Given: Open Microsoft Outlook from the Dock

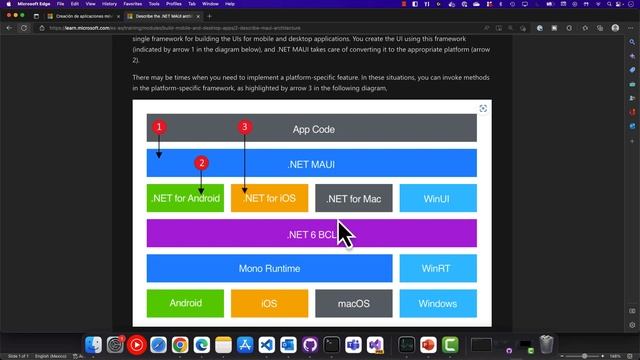Looking at the screenshot, I should pos(288,345).
